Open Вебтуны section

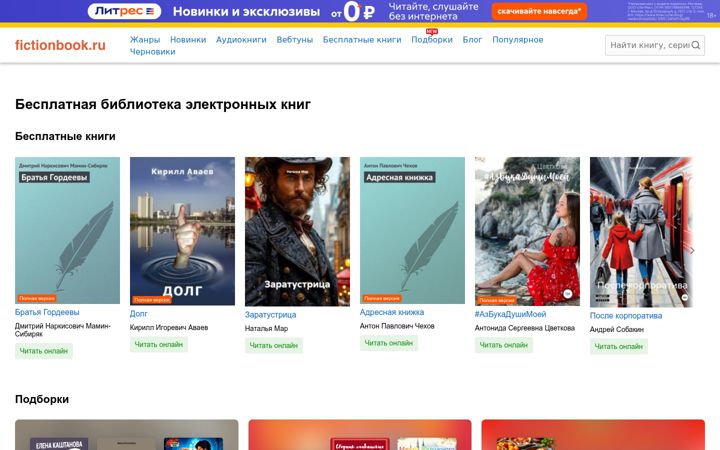[294, 39]
